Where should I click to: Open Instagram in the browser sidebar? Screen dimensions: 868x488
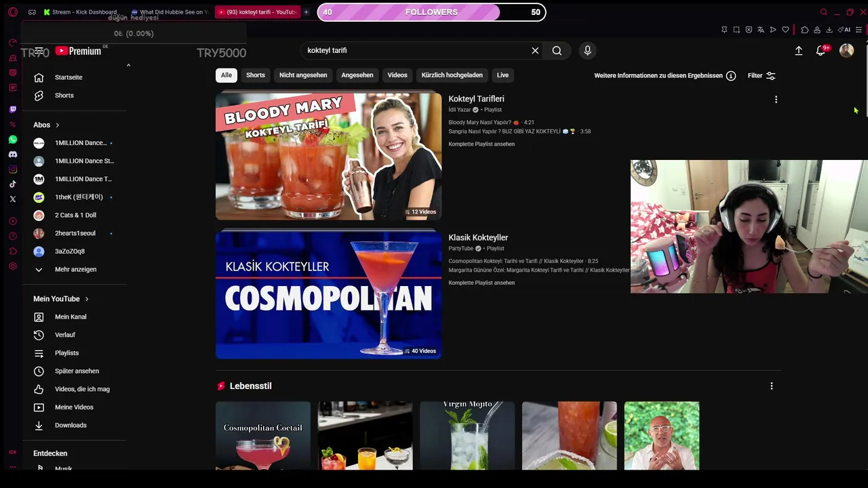point(13,169)
